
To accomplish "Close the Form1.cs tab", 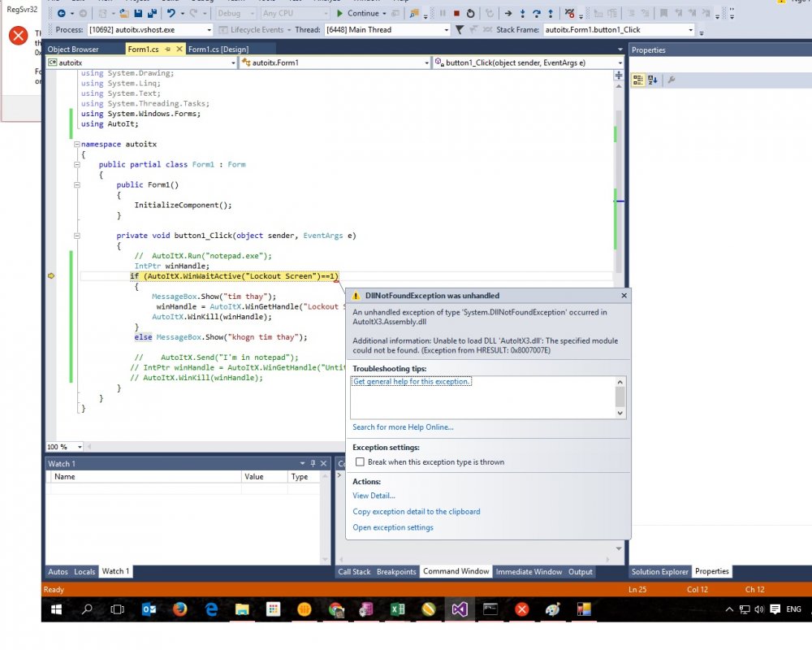I will pyautogui.click(x=179, y=49).
